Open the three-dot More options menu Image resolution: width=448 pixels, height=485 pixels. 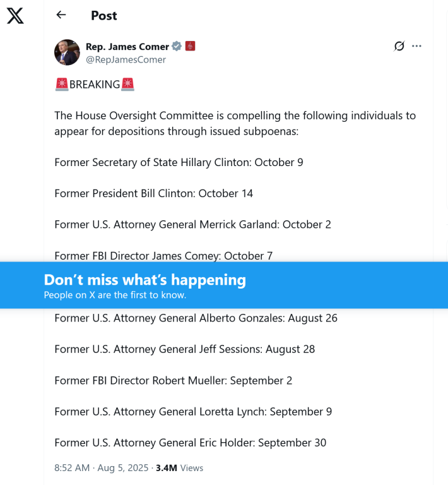click(416, 46)
